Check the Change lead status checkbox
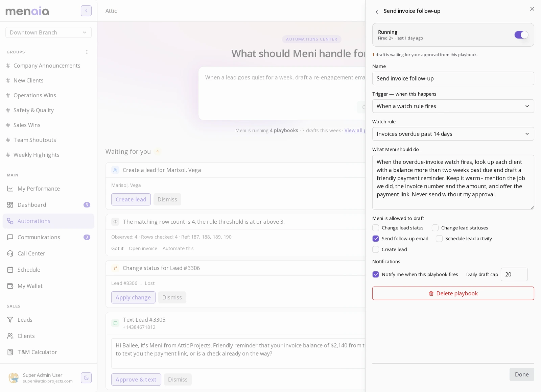 coord(376,228)
